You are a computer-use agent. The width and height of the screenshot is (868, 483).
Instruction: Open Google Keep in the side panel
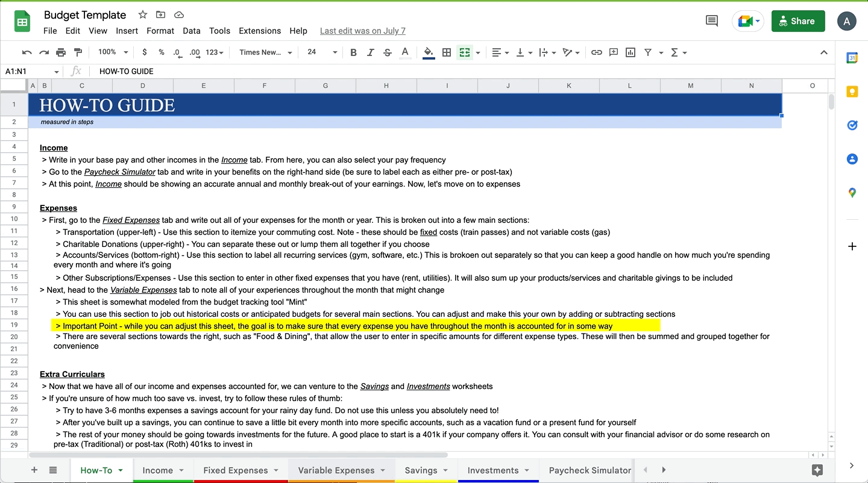tap(852, 92)
